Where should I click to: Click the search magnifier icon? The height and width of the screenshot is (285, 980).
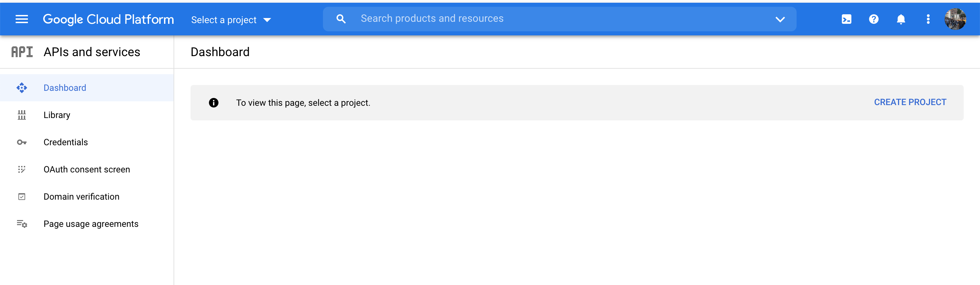[x=341, y=19]
